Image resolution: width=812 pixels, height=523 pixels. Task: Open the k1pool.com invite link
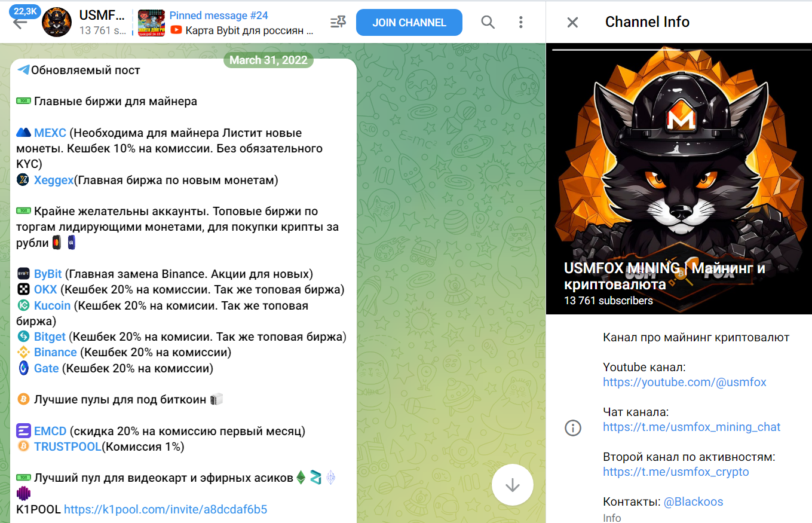[166, 509]
